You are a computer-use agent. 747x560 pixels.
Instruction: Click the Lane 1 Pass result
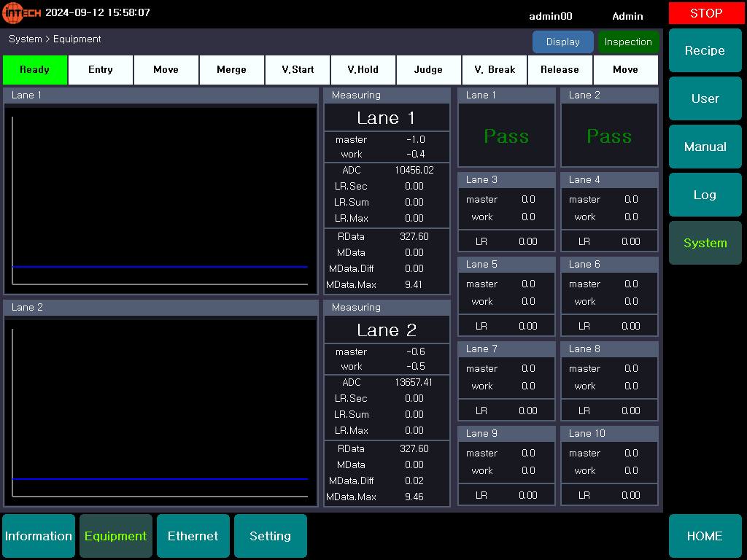[506, 136]
